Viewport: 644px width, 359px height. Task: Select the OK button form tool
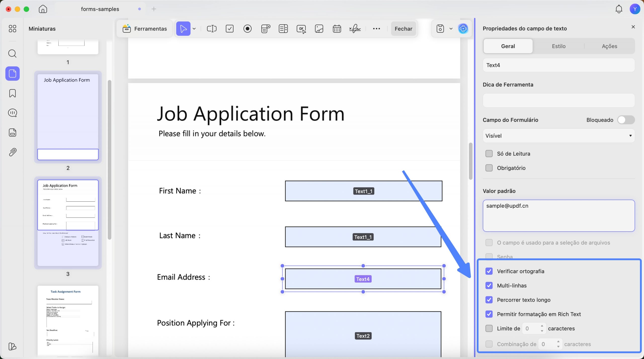tap(301, 29)
